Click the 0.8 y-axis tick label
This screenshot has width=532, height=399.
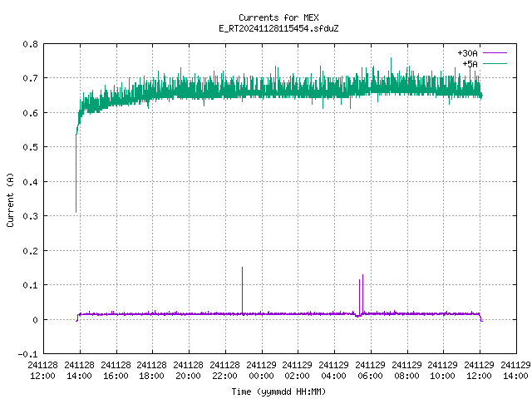pos(30,44)
